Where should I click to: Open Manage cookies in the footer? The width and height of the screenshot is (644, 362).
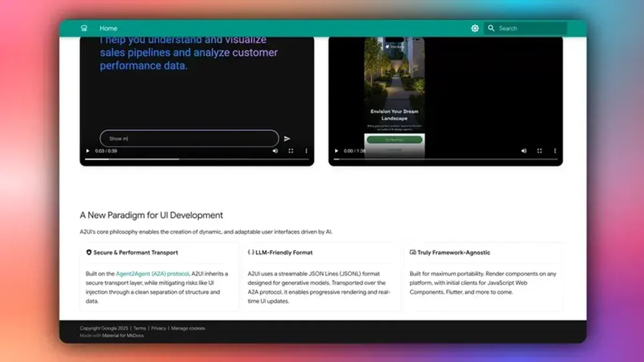pos(189,328)
